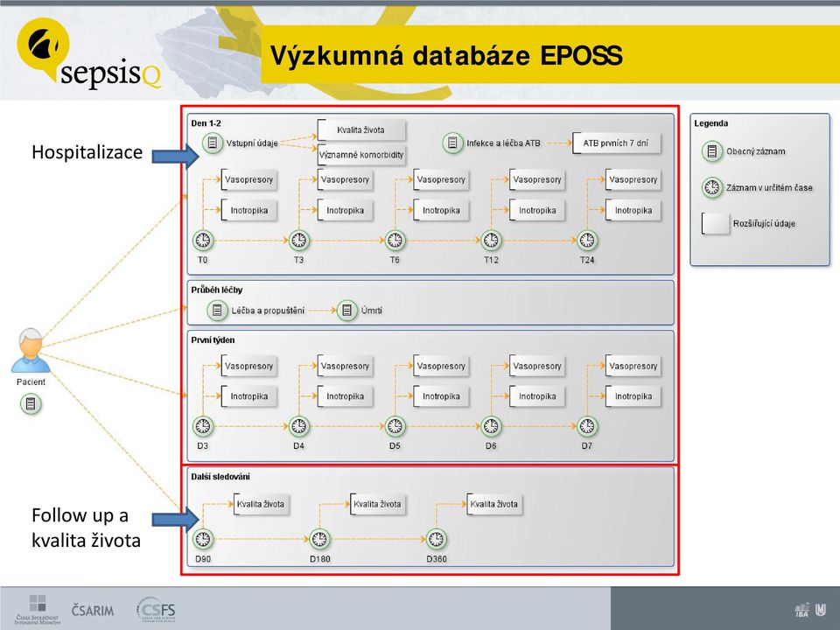Open Inotropika box above D7
This screenshot has height=630, width=840.
tap(633, 396)
